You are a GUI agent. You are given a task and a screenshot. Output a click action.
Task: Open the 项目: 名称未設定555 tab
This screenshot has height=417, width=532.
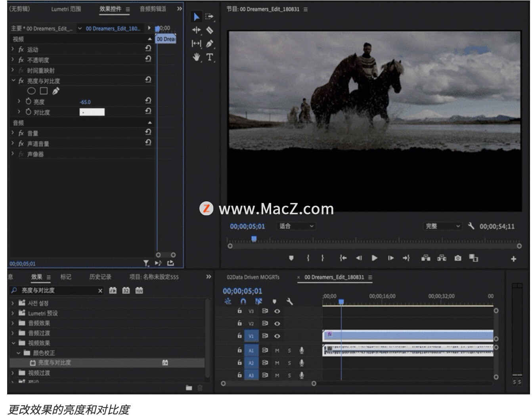[154, 277]
